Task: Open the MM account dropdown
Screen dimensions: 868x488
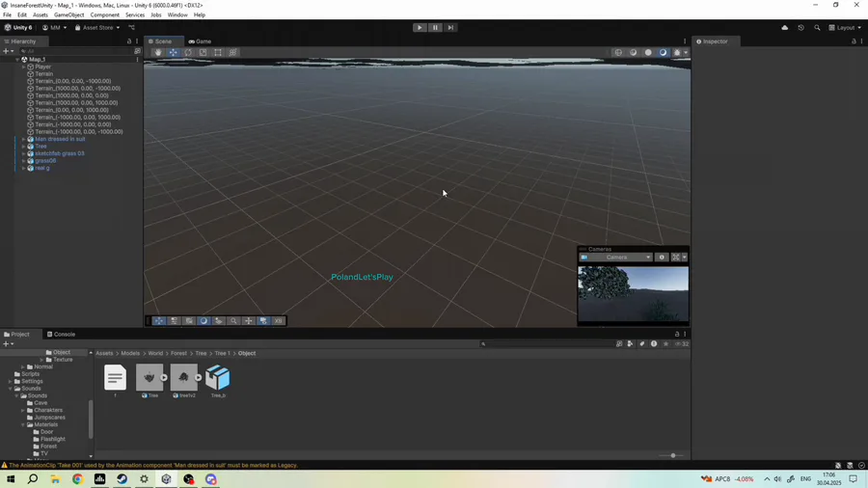Action: pos(54,28)
